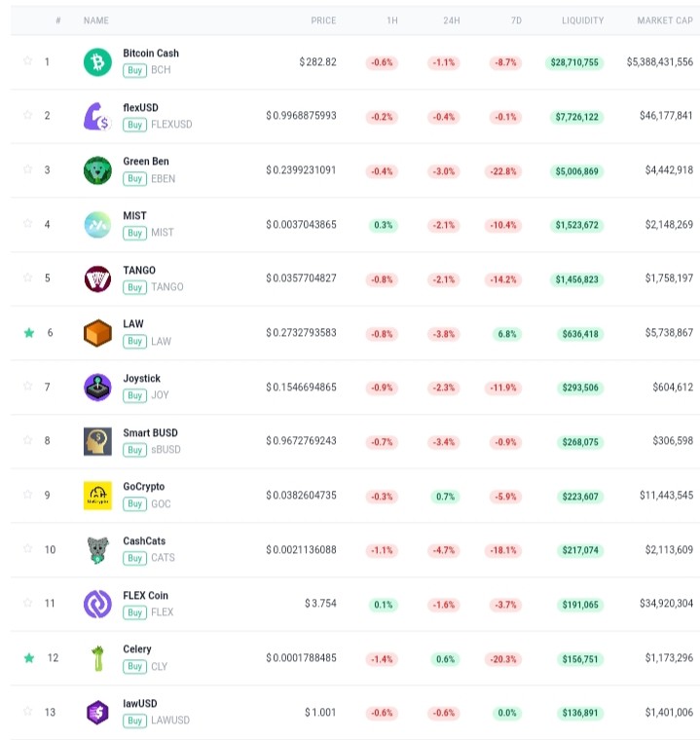Favorite Bitcoin Cash with the star
700x740 pixels.
click(28, 61)
